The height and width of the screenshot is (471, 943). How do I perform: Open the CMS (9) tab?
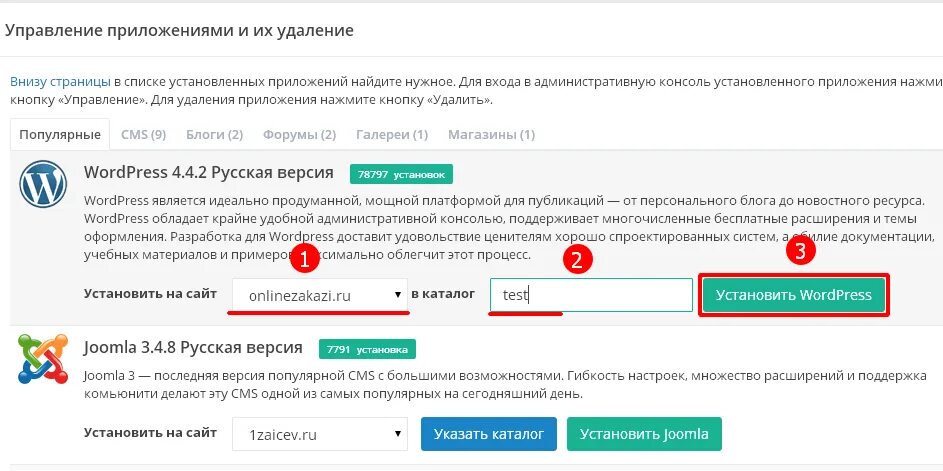point(144,134)
